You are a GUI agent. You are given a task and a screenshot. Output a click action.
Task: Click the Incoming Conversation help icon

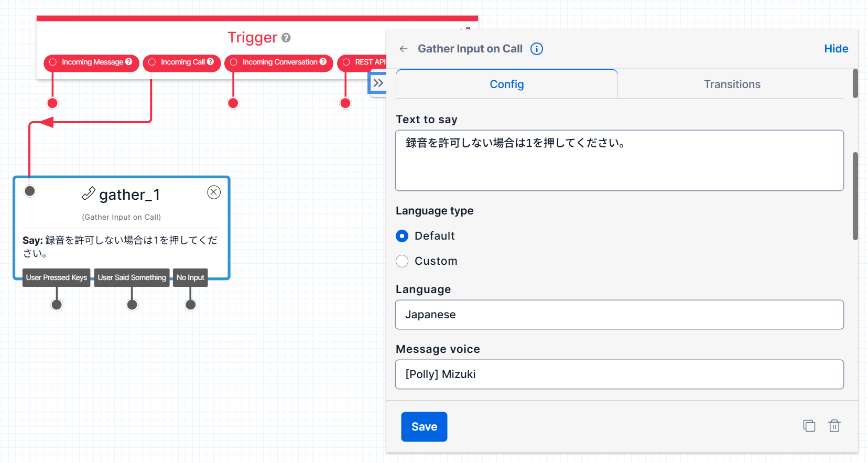pos(323,62)
